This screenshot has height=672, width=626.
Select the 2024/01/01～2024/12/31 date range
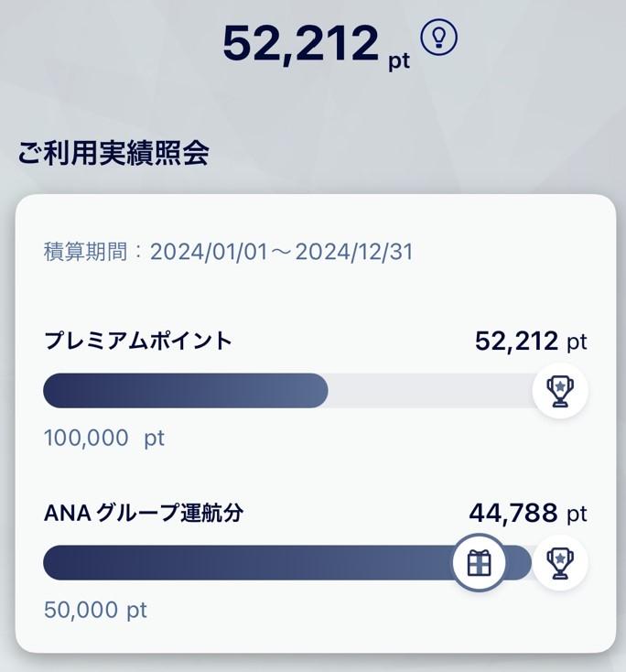click(282, 252)
